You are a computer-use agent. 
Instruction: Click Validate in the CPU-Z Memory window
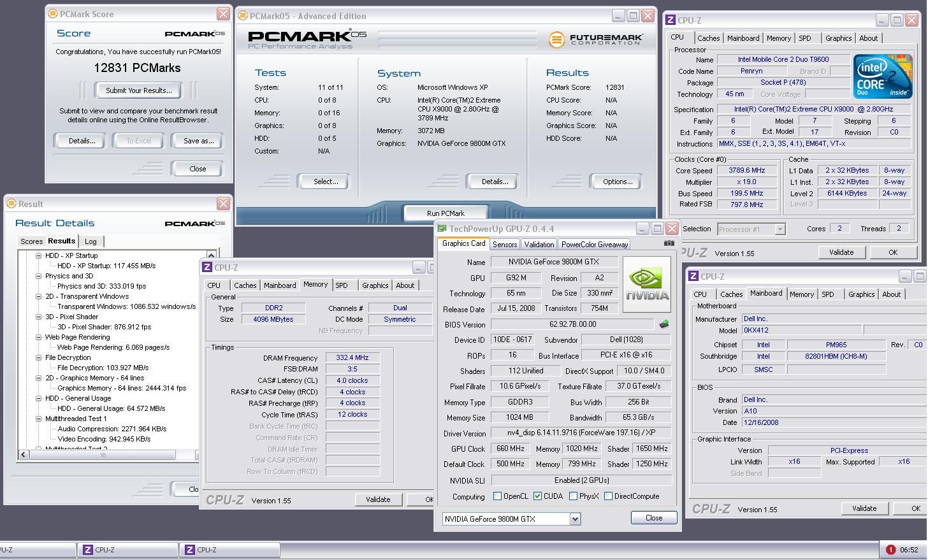378,499
